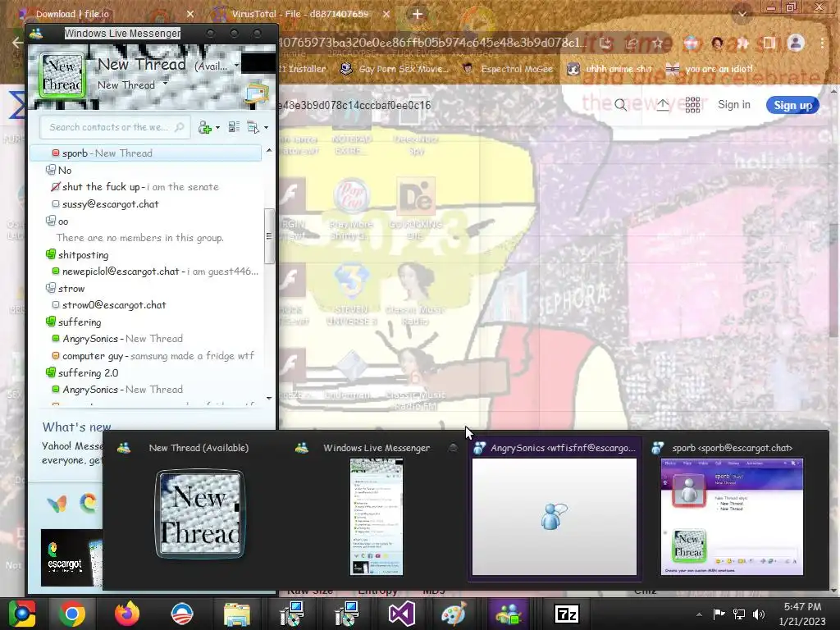This screenshot has width=840, height=630.
Task: Open the Chrome side panel icon
Action: [769, 43]
